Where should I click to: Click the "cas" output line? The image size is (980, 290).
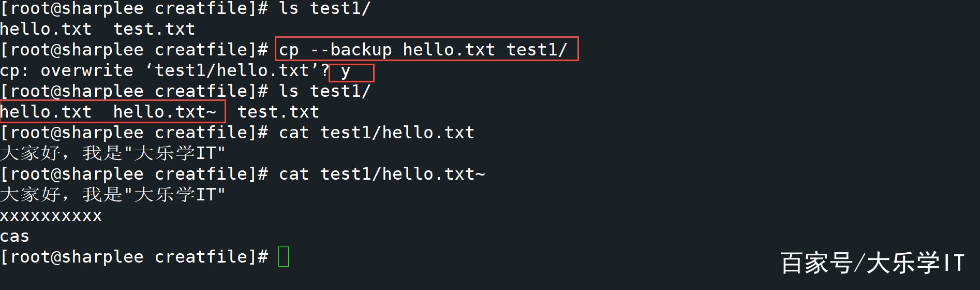coord(15,237)
